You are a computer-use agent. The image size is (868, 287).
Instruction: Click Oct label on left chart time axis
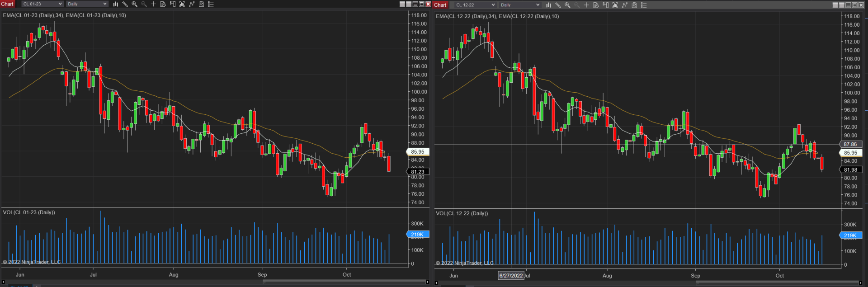[347, 275]
